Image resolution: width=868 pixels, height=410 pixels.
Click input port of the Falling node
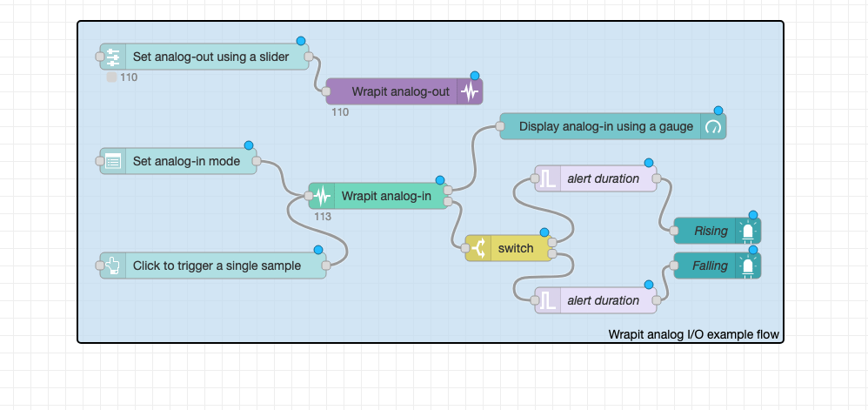coord(674,265)
